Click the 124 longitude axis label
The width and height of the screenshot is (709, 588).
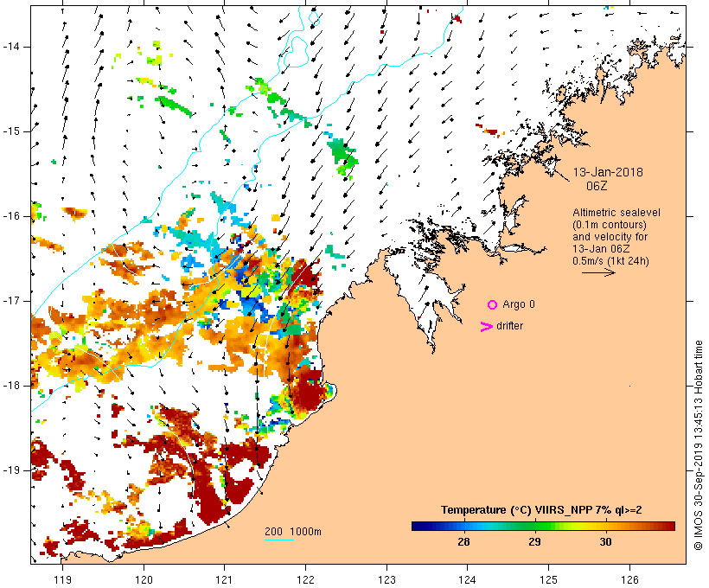467,579
